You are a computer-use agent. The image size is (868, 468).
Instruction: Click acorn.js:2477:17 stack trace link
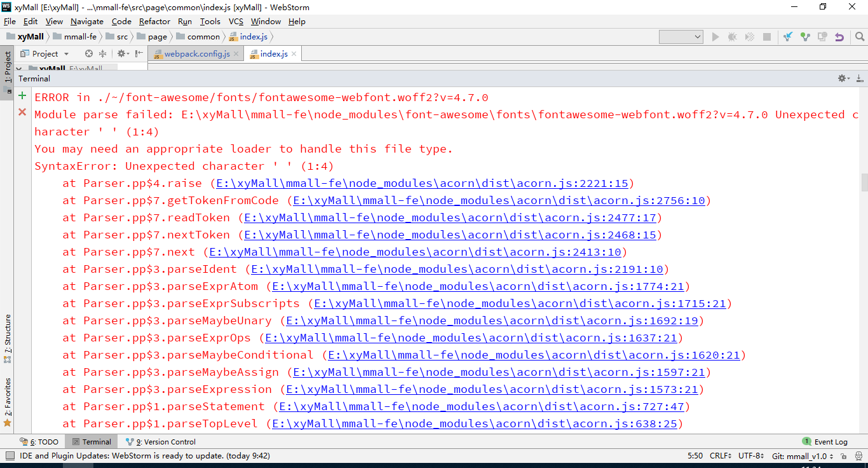tap(450, 217)
